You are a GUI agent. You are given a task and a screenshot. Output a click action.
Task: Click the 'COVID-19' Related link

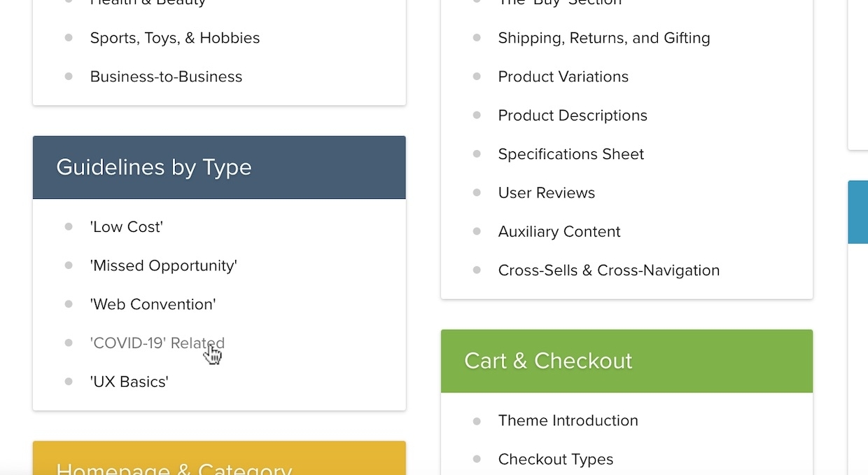coord(157,343)
